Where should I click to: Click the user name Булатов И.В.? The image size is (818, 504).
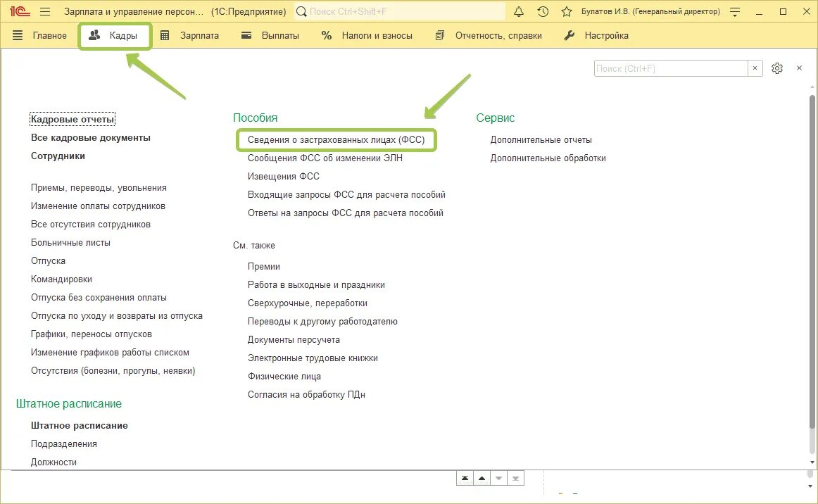(650, 11)
